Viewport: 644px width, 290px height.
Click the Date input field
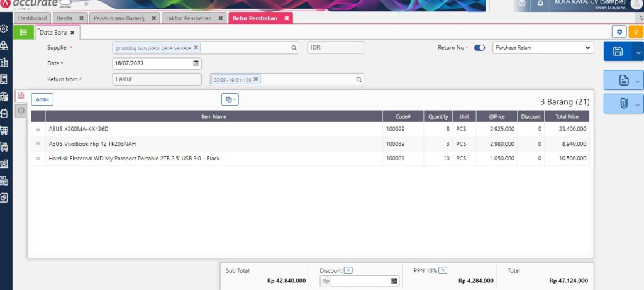[x=157, y=64]
